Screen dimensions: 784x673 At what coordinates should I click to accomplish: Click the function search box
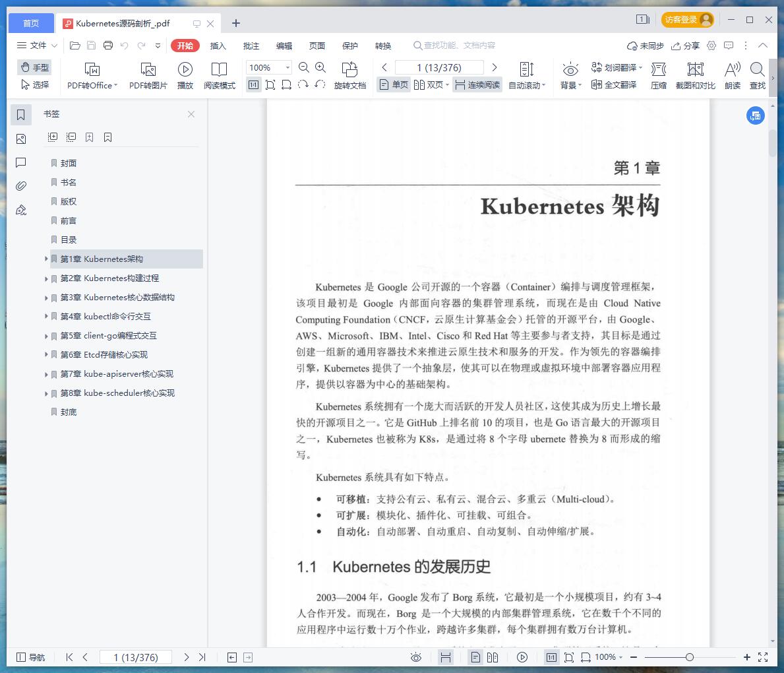[454, 46]
